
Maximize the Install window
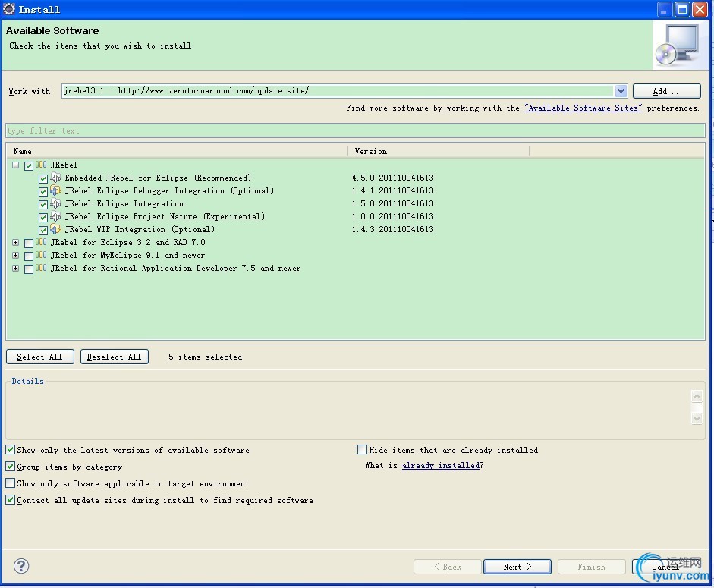[682, 9]
